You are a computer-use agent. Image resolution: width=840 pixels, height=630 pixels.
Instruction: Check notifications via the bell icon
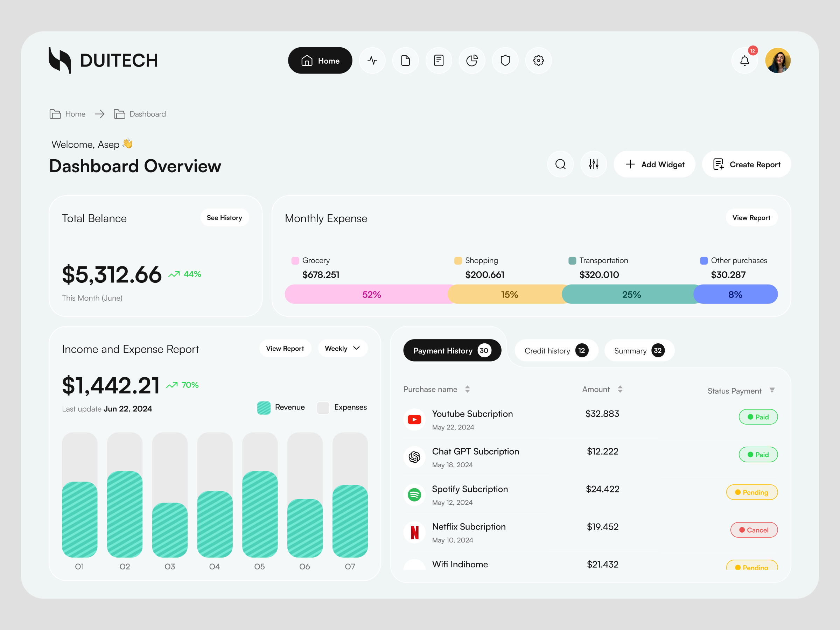click(745, 60)
